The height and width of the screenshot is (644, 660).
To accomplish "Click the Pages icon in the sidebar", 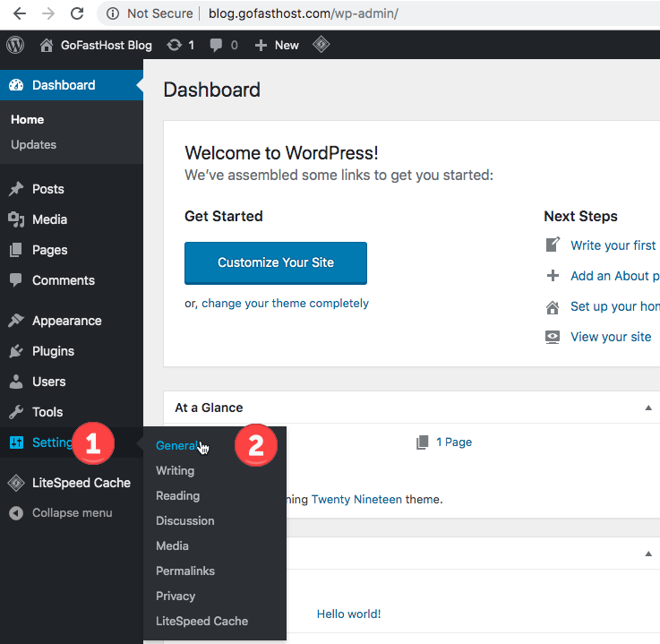I will click(16, 250).
